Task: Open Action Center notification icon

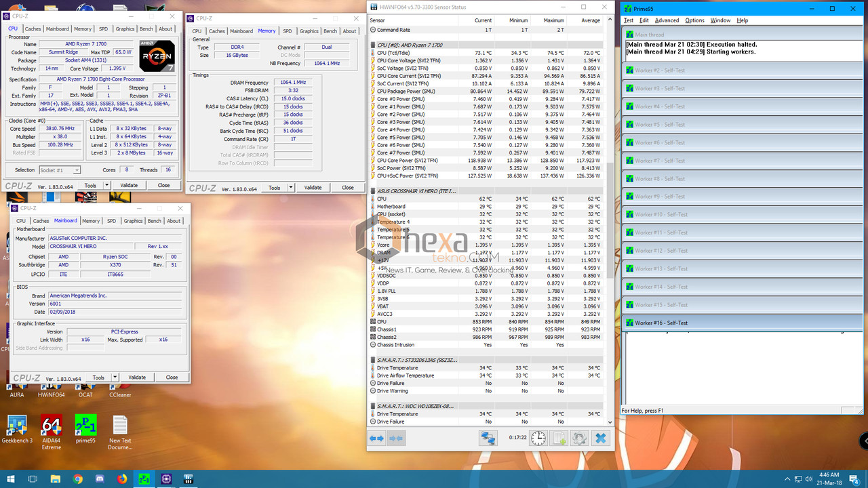Action: tap(855, 479)
